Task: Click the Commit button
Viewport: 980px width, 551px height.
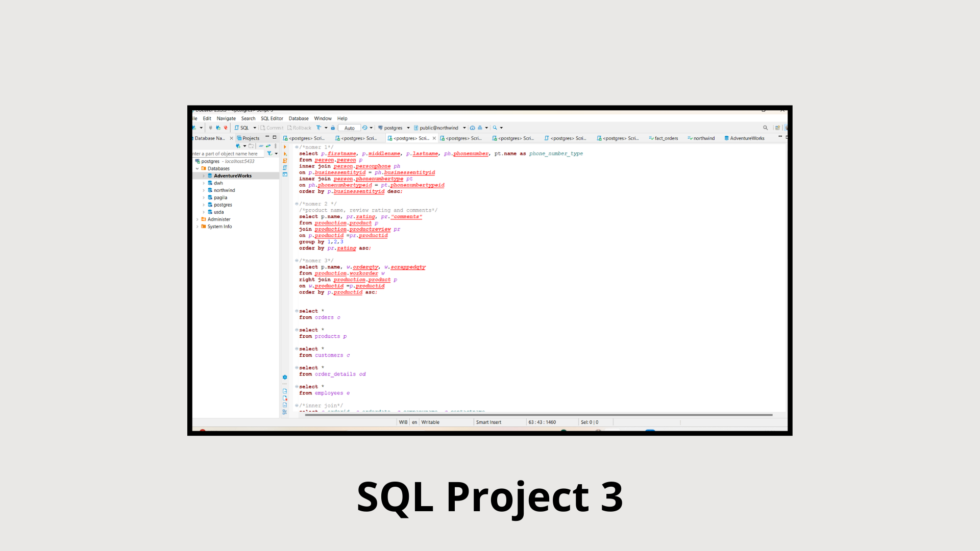Action: 272,128
